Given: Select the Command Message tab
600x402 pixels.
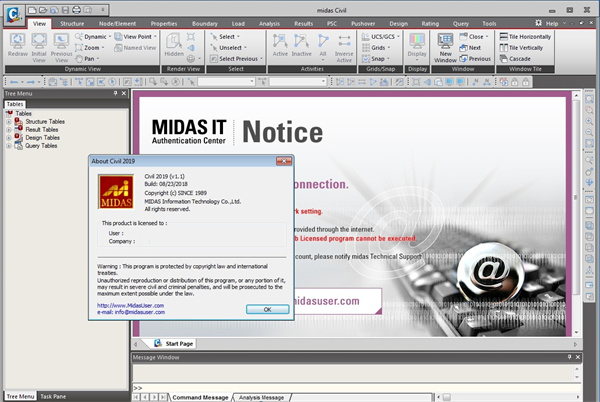Looking at the screenshot, I should [x=200, y=397].
